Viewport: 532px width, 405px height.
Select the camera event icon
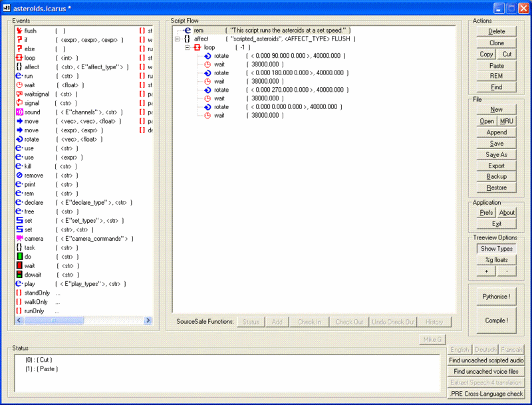pyautogui.click(x=19, y=238)
